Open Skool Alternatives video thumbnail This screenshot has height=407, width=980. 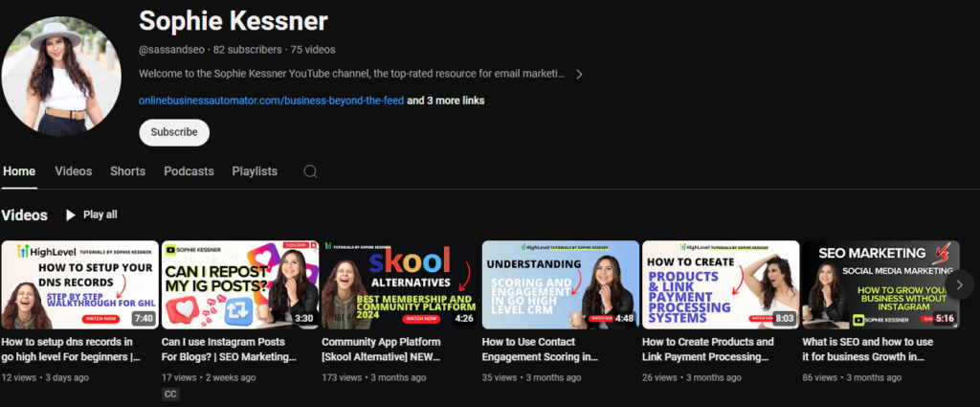[x=400, y=284]
